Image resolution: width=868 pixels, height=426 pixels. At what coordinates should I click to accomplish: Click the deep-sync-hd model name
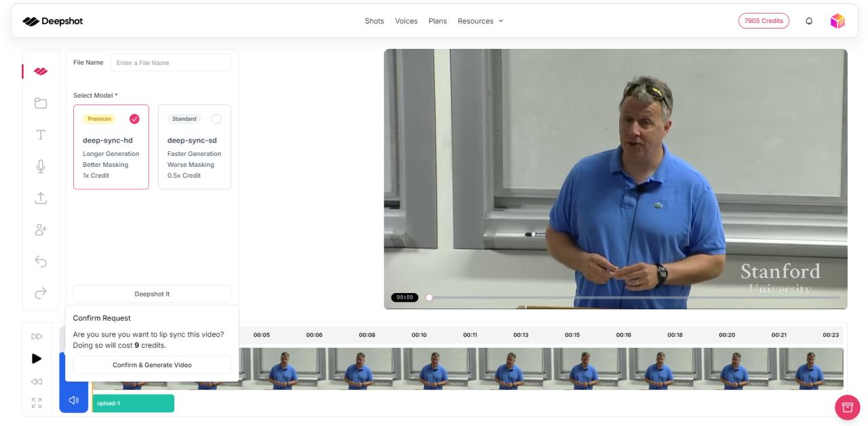108,140
